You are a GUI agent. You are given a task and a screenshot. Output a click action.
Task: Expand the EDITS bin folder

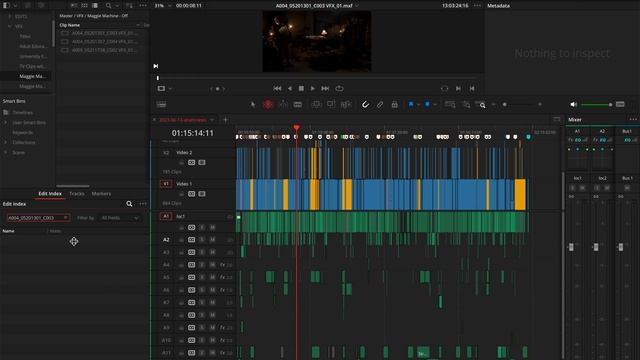(9, 16)
